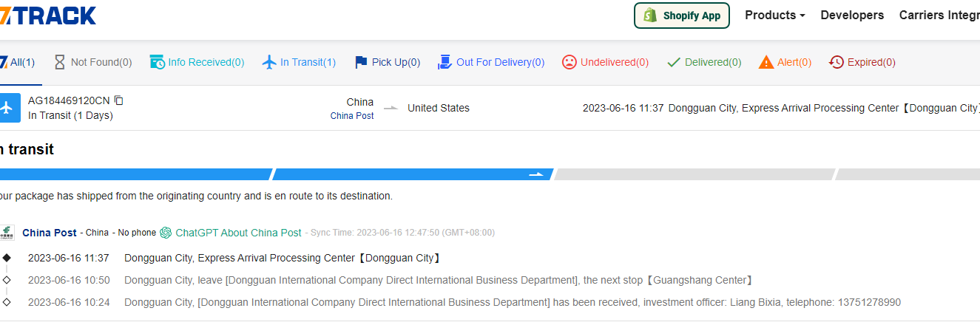Screen dimensions: 980x325
Task: Open ChatGPT About China Post link
Action: tap(238, 233)
